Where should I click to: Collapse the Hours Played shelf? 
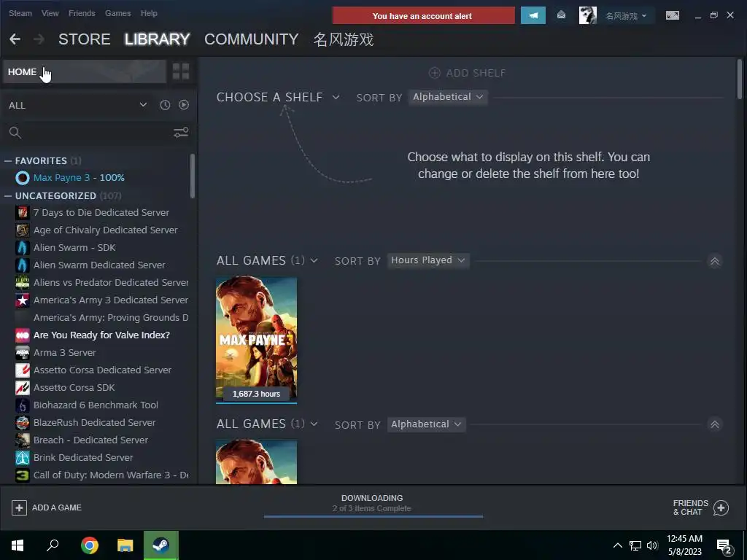tap(715, 261)
